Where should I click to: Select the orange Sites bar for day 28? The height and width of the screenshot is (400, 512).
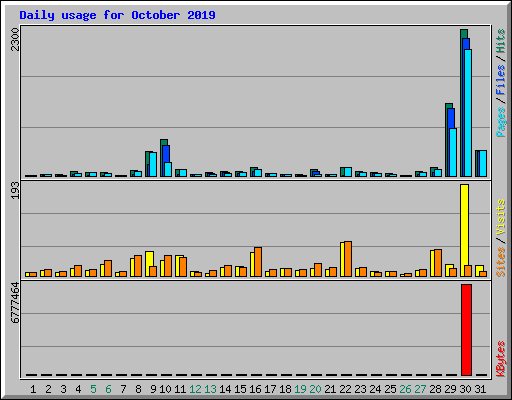[438, 263]
